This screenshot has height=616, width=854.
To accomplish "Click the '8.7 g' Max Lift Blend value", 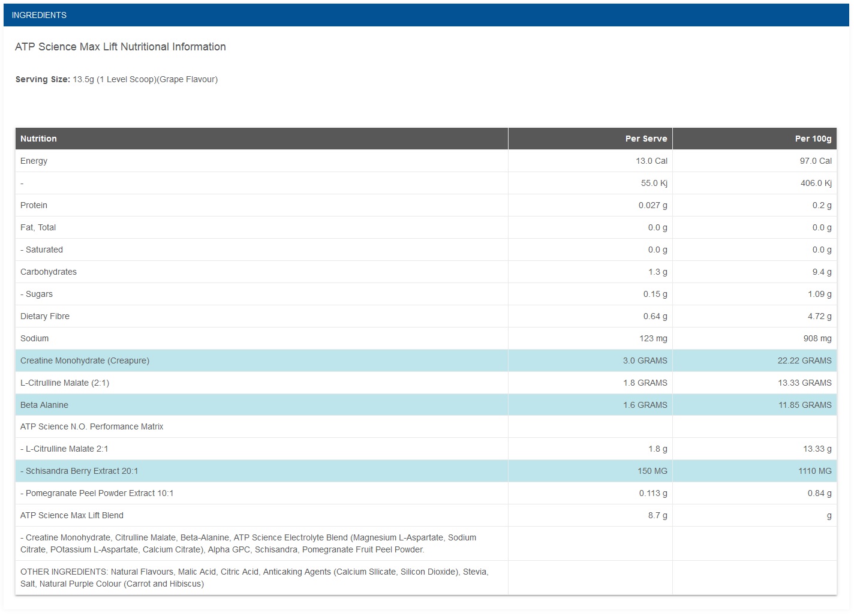I will click(x=658, y=515).
